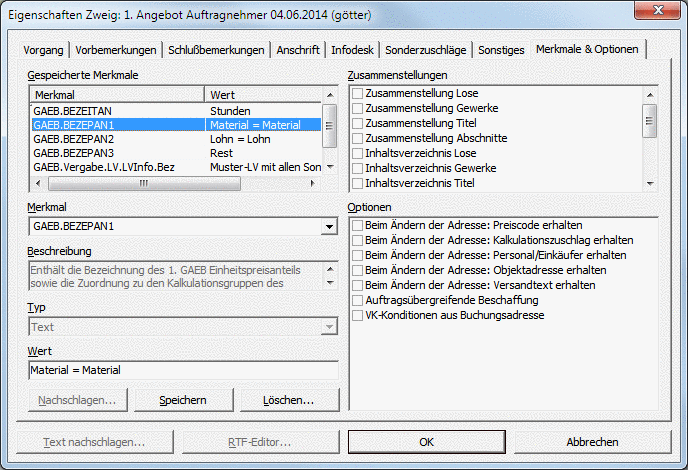The height and width of the screenshot is (470, 688).
Task: Select the Anschrift tab
Action: tap(298, 50)
